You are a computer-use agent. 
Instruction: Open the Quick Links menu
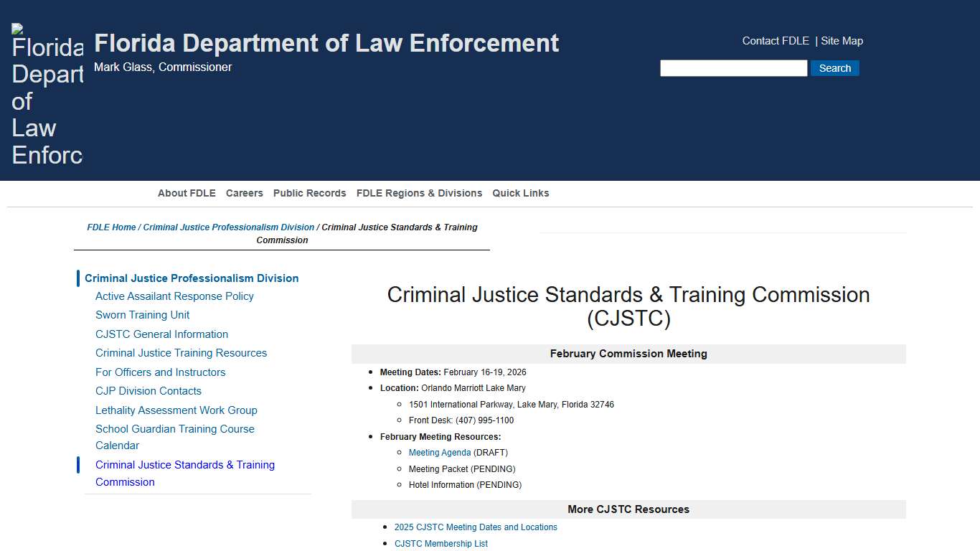[x=520, y=193]
